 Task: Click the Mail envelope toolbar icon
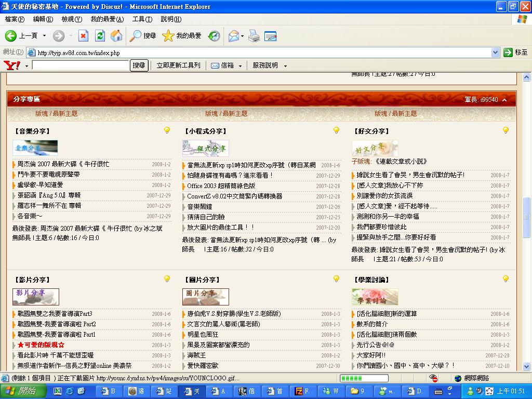pyautogui.click(x=233, y=36)
